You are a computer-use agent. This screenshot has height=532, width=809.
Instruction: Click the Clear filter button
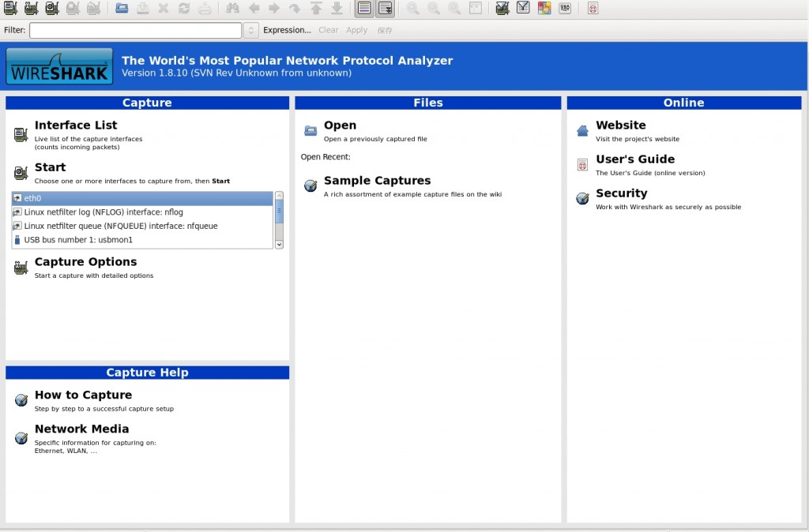pyautogui.click(x=328, y=31)
